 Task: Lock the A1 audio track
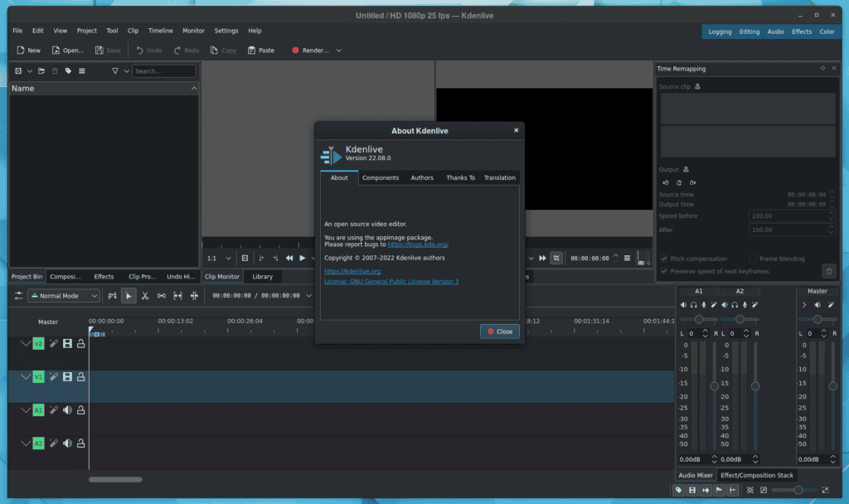80,410
